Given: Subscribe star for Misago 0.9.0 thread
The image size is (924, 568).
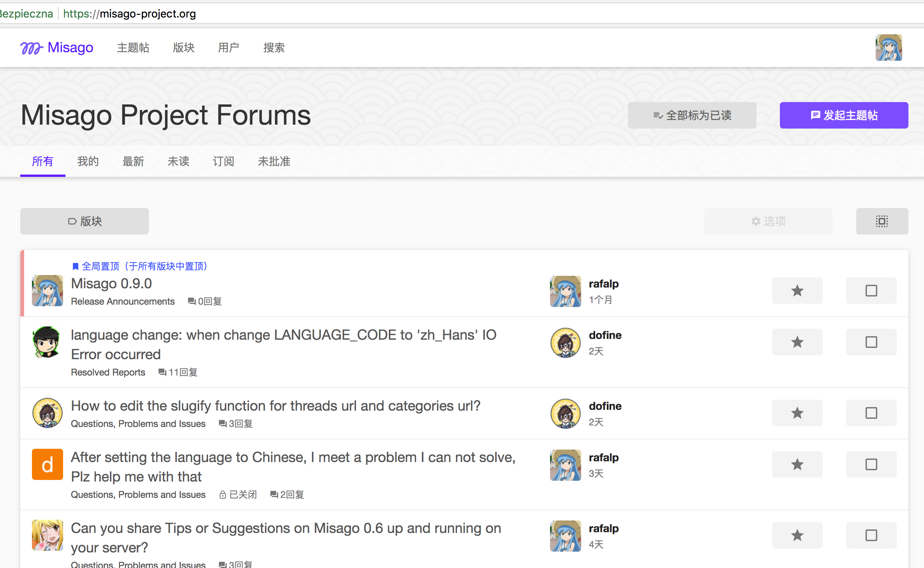Looking at the screenshot, I should tap(797, 291).
